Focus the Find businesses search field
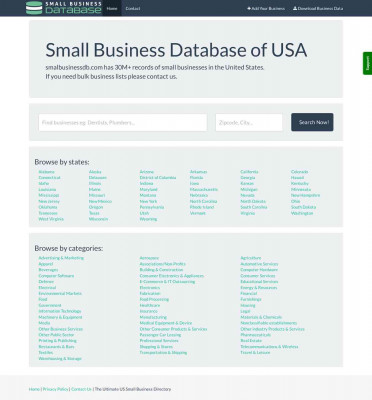The width and height of the screenshot is (372, 400). point(123,122)
